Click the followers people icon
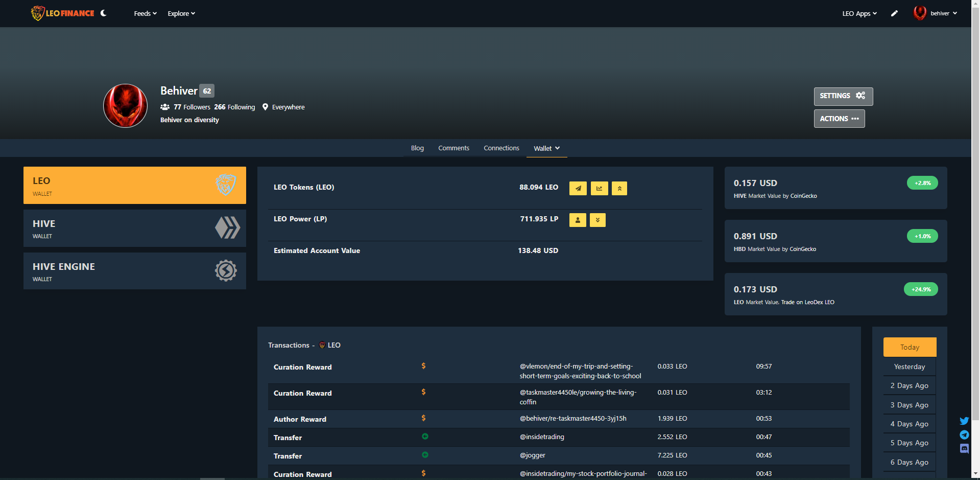 pos(165,107)
